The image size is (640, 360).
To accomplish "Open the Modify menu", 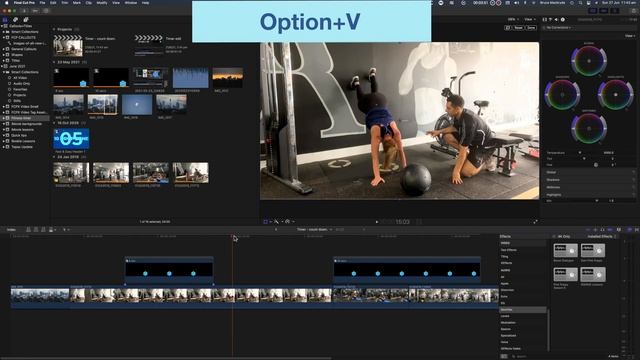I will 102,3.
